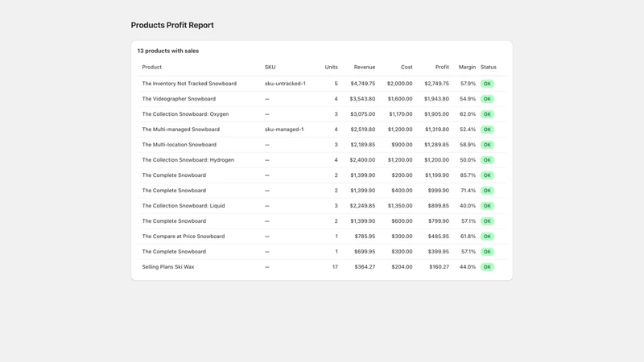The width and height of the screenshot is (644, 362).
Task: Click the $2,000.00 cost cell
Action: coord(399,84)
